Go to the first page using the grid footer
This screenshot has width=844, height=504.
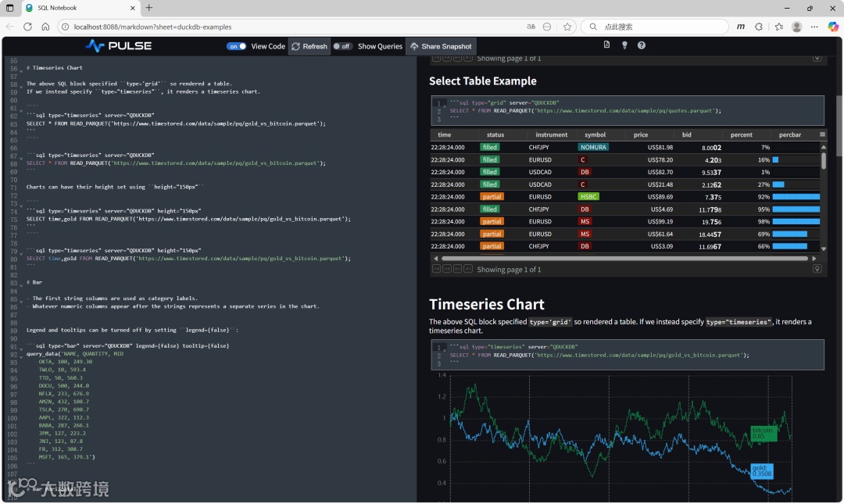(437, 269)
